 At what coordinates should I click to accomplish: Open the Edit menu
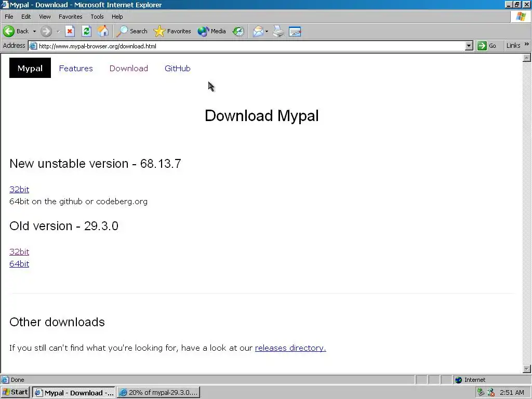(x=26, y=17)
